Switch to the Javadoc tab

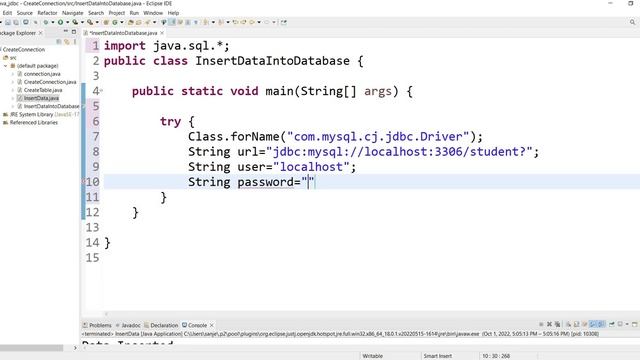point(128,325)
